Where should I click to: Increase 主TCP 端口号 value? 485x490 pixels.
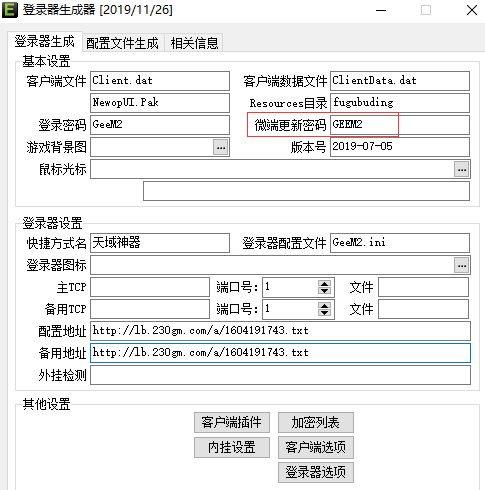click(324, 284)
